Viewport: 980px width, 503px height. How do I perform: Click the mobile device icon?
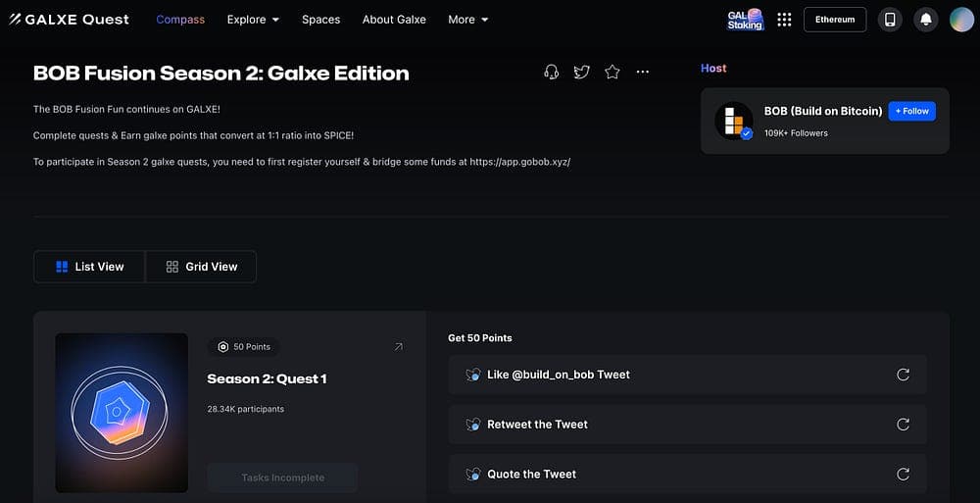click(x=890, y=20)
